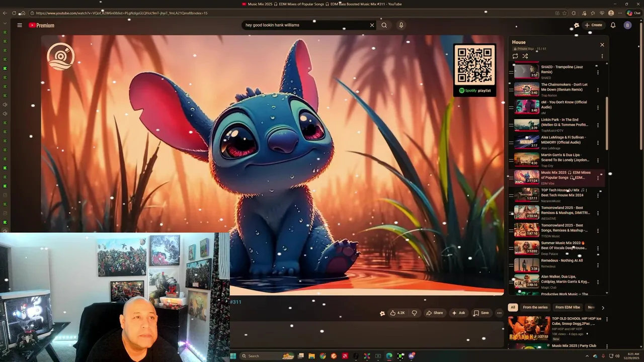Open the notifications bell
This screenshot has height=362, width=644.
coord(613,25)
